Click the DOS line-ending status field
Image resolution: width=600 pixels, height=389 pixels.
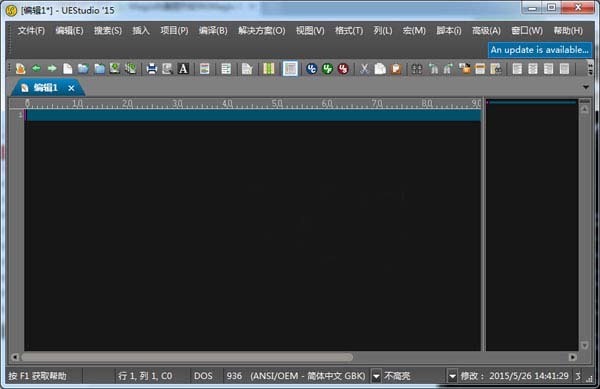(203, 376)
